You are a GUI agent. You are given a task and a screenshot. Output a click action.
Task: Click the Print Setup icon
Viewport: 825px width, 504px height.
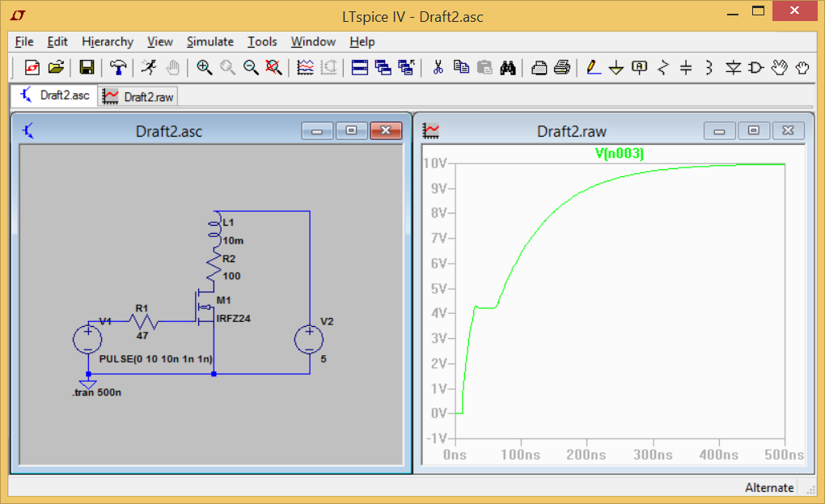tap(539, 67)
